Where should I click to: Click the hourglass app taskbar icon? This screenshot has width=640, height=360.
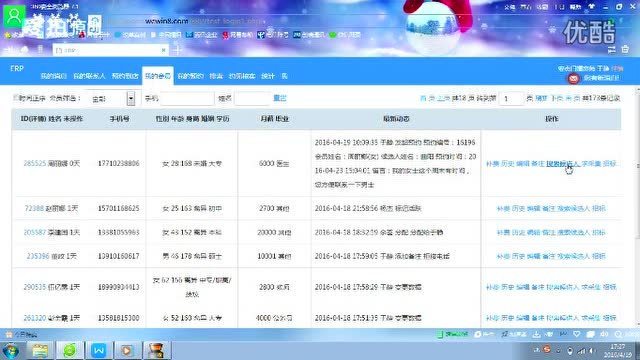156,350
